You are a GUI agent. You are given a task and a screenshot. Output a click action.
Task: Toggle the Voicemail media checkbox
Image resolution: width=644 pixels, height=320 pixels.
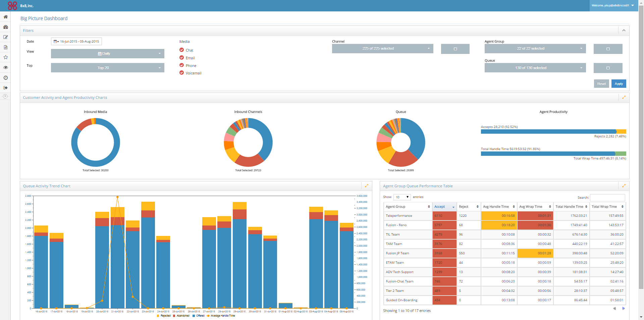pyautogui.click(x=181, y=73)
